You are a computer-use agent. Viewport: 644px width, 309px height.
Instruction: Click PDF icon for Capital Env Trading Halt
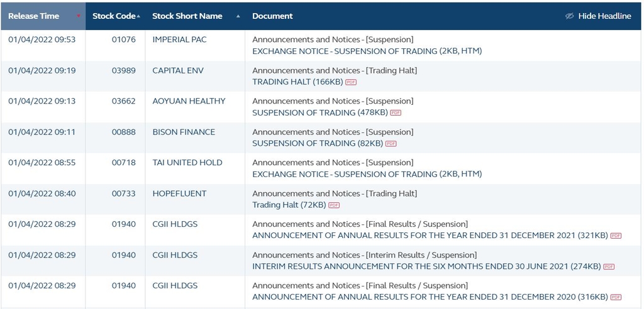click(351, 82)
